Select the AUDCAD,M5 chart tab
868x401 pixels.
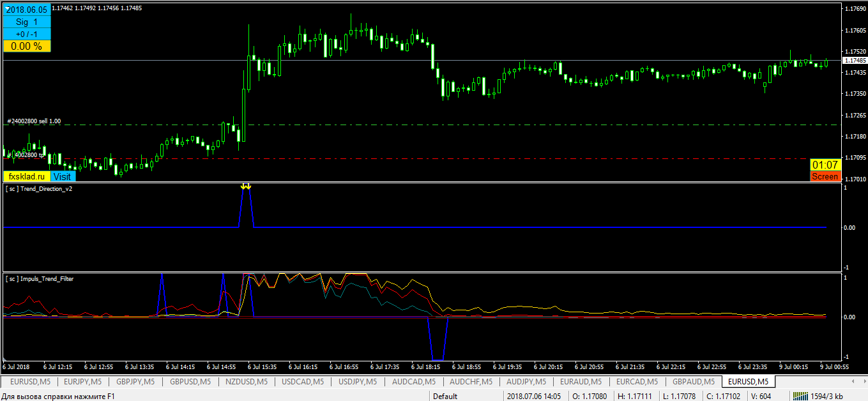(414, 382)
